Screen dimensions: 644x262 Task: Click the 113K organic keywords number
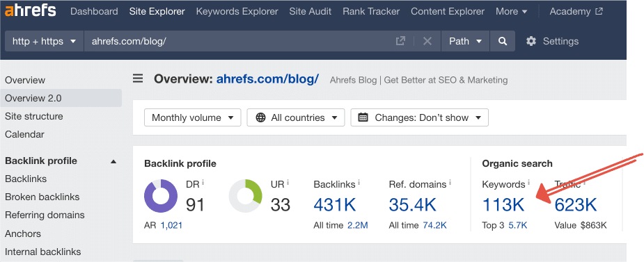coord(503,204)
